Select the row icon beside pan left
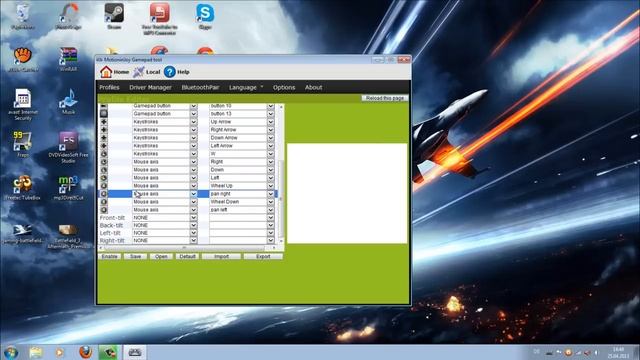Screen dimensions: 640x360 tap(104, 210)
